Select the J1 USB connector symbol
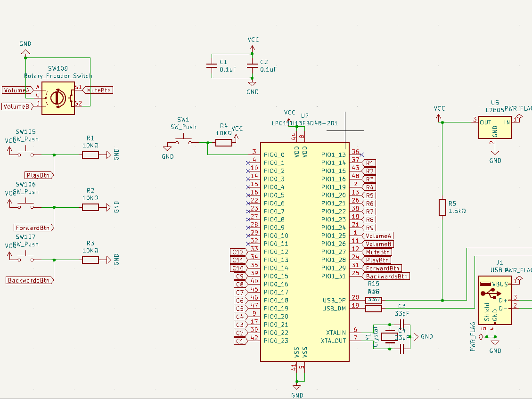 click(x=495, y=300)
